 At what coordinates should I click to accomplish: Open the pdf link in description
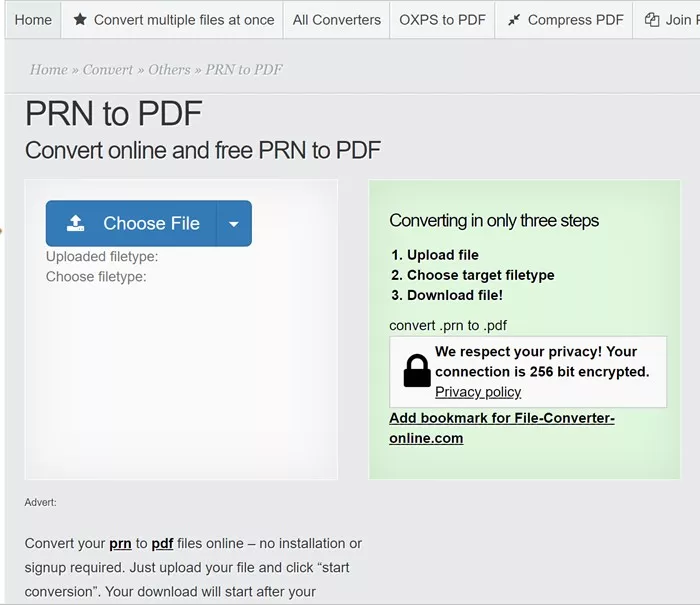[162, 543]
